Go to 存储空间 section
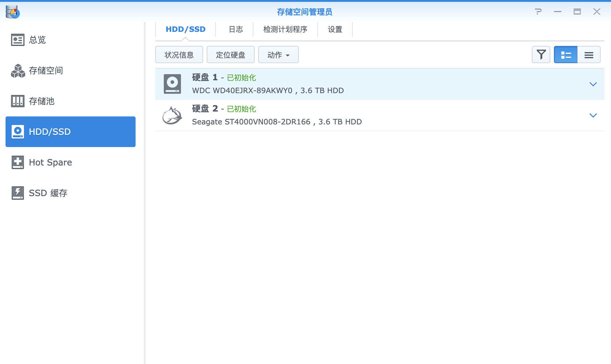611x364 pixels. [x=71, y=70]
